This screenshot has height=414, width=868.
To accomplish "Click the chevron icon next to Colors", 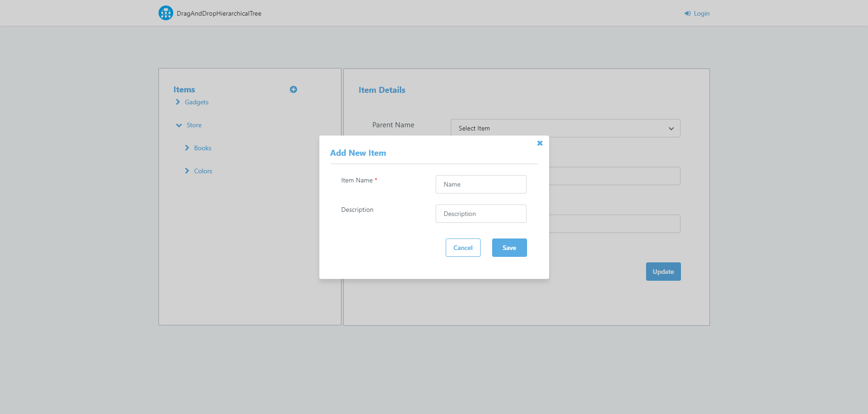I will click(x=187, y=170).
